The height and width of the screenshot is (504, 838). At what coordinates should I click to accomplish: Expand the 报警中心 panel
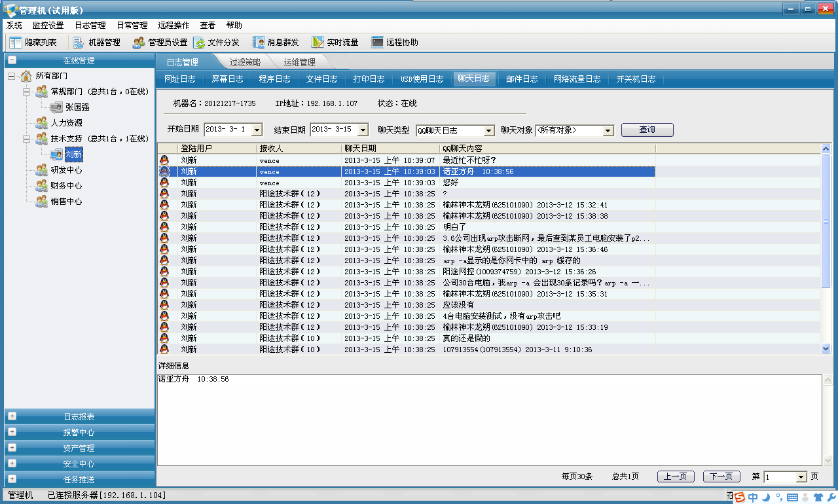pos(12,432)
